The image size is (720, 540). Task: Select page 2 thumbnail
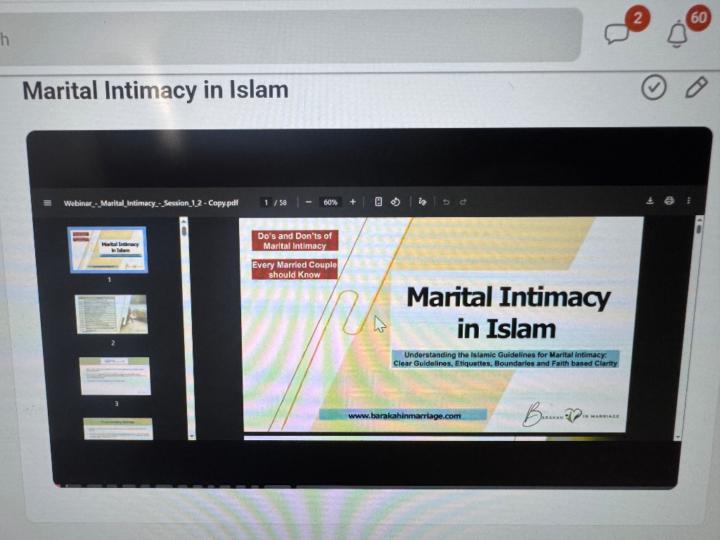coord(112,315)
